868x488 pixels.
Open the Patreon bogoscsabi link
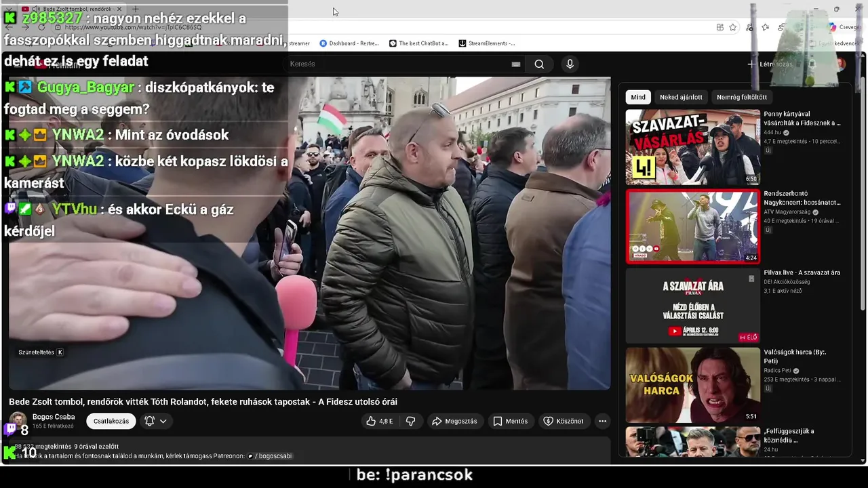tap(271, 456)
